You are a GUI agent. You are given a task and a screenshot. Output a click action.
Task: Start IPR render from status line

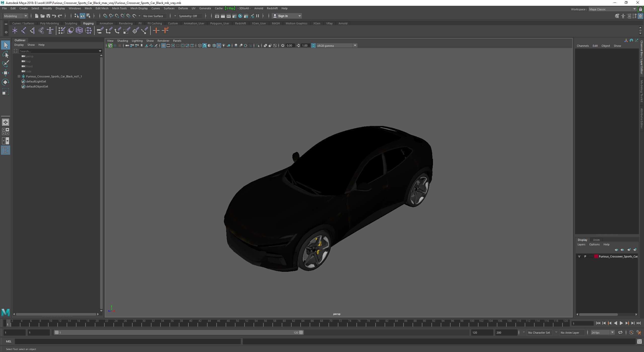pyautogui.click(x=228, y=16)
